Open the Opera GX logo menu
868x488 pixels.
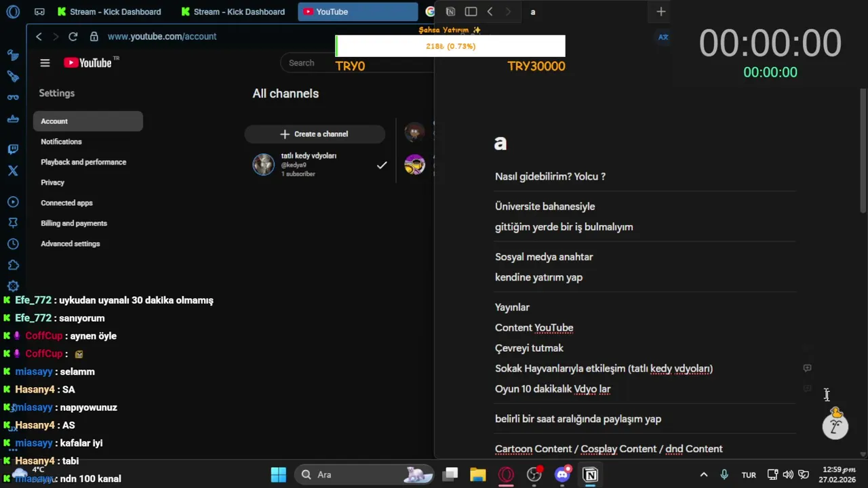click(x=13, y=12)
